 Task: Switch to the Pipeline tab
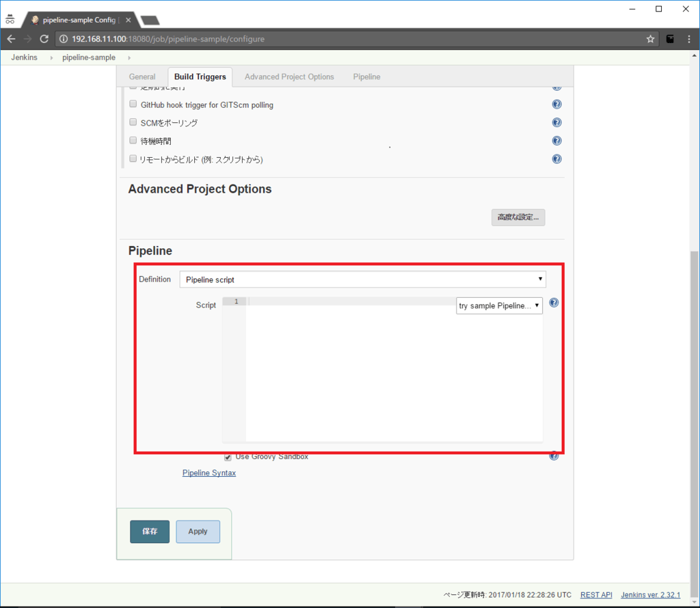[366, 77]
